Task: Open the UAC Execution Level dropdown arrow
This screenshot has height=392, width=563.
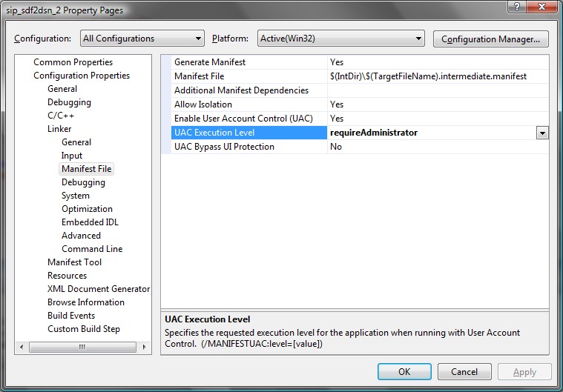Action: (x=542, y=133)
